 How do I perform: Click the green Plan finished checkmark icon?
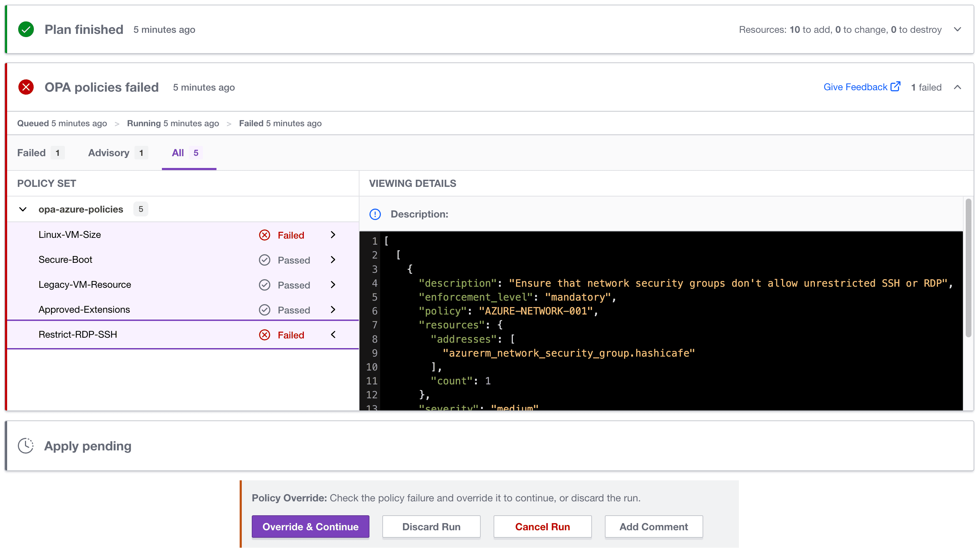coord(26,29)
